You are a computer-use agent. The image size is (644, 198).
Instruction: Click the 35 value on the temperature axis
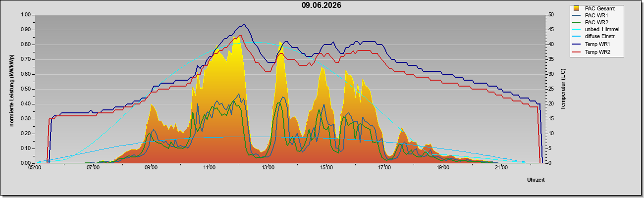pos(550,59)
